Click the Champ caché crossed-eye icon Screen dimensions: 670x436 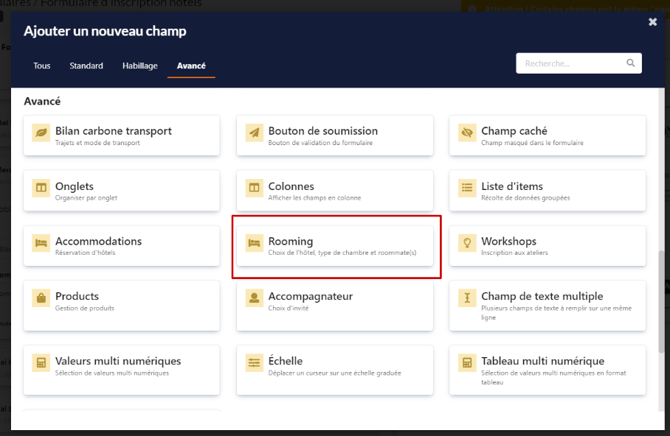(x=467, y=132)
